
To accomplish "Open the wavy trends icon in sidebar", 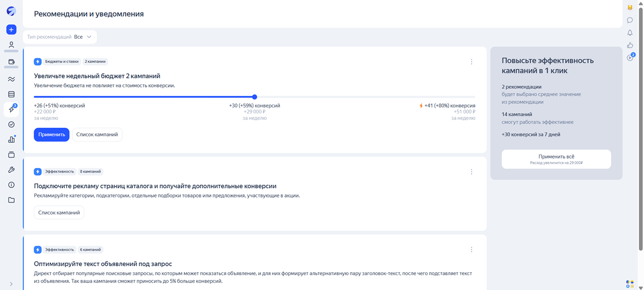I will (11, 79).
